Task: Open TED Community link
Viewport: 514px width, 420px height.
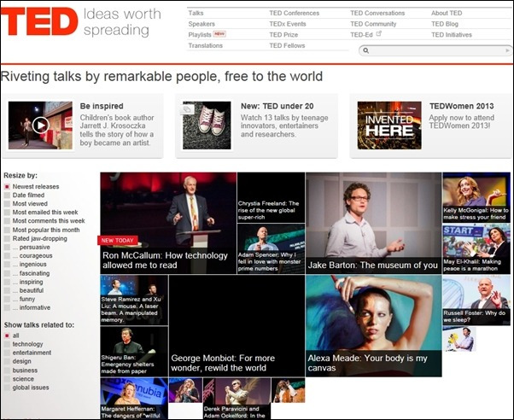Action: tap(373, 24)
